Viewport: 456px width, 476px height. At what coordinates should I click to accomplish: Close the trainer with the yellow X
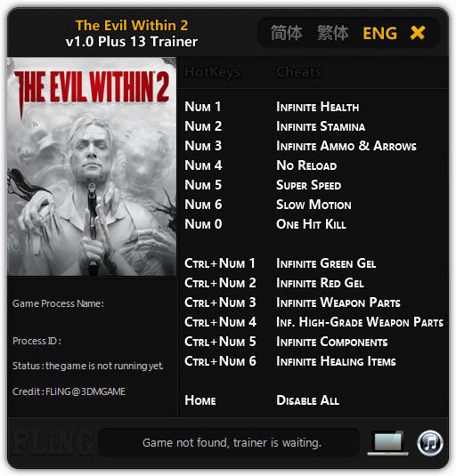(x=418, y=33)
